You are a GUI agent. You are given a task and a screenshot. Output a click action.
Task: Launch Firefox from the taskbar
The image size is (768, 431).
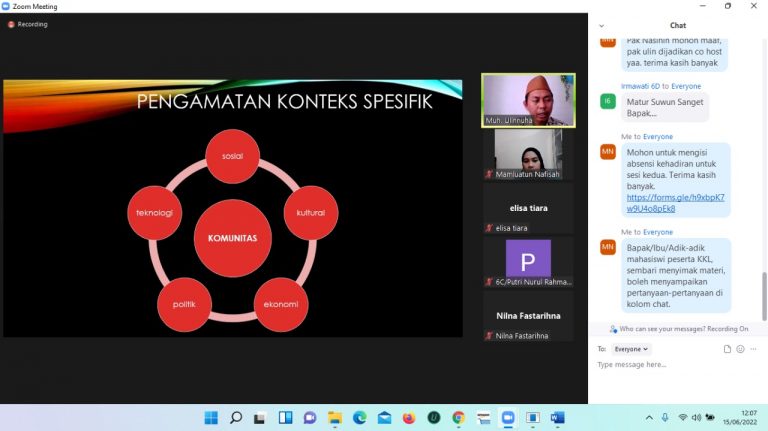pos(408,418)
